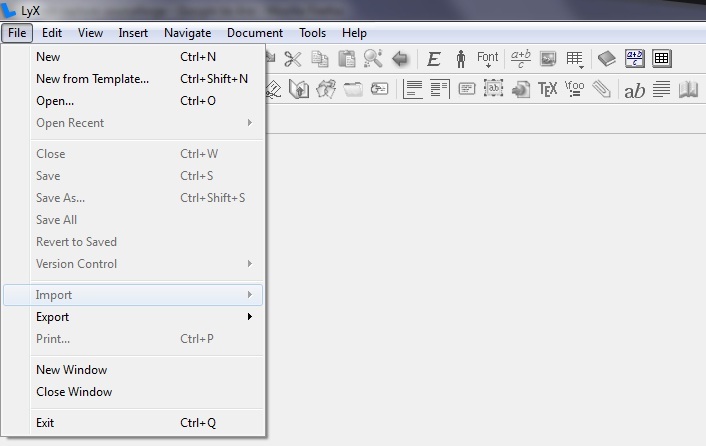The width and height of the screenshot is (706, 446).
Task: Open text style via italic 'ab' icon
Action: (634, 91)
